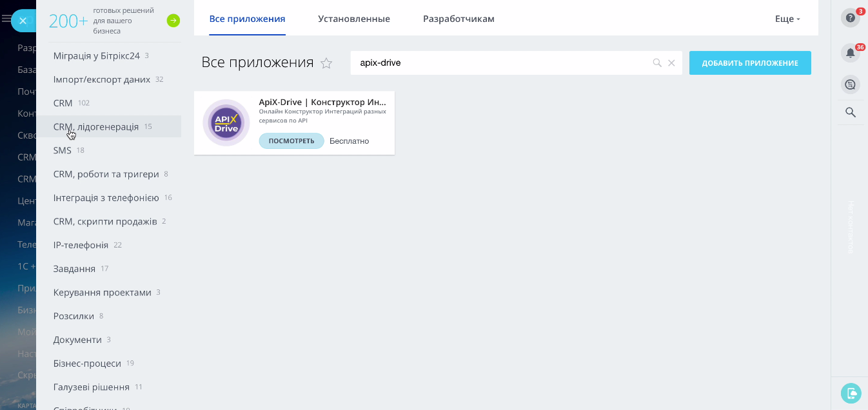Click the ДОБАВИТЬ ПРИЛОЖЕНИЕ button

(x=750, y=63)
